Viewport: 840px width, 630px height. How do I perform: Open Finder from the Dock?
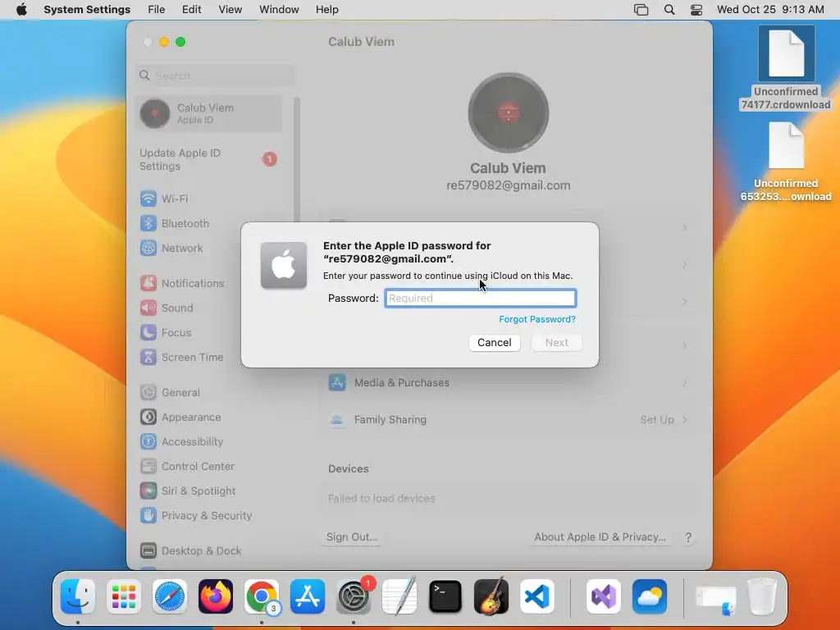(78, 596)
